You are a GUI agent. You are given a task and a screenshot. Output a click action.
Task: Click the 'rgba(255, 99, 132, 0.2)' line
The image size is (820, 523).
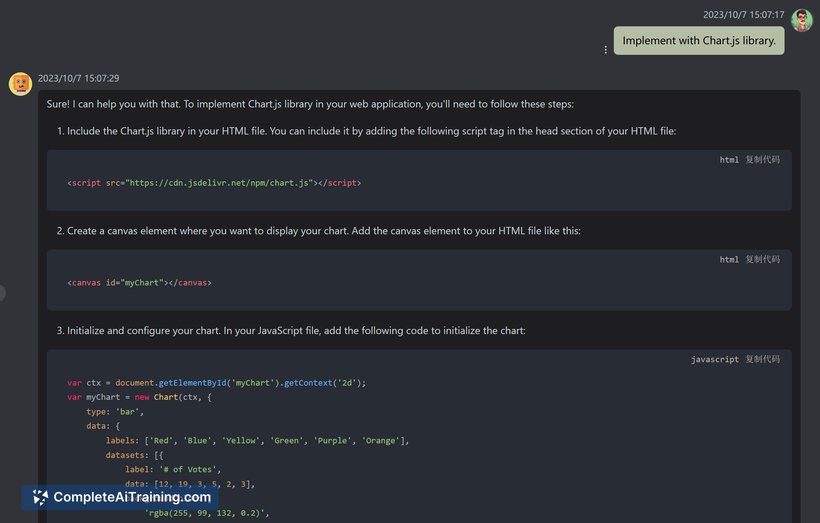coord(207,513)
